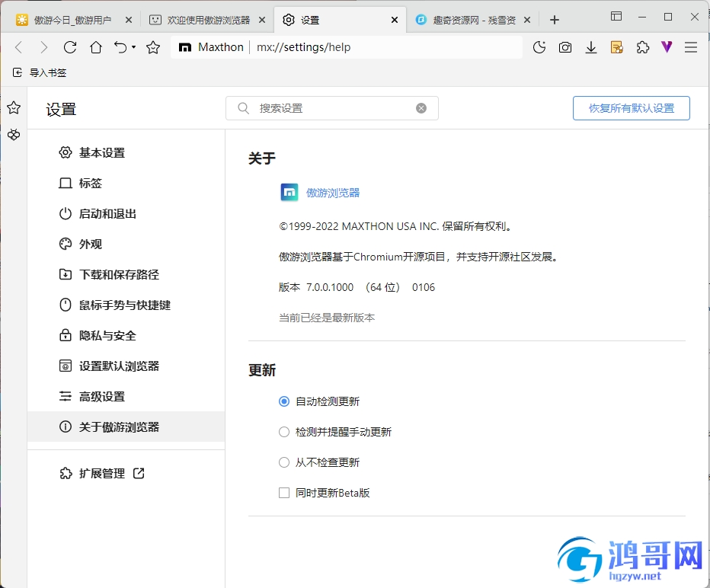Select 检测并提醒手动更新 radio button

[284, 432]
